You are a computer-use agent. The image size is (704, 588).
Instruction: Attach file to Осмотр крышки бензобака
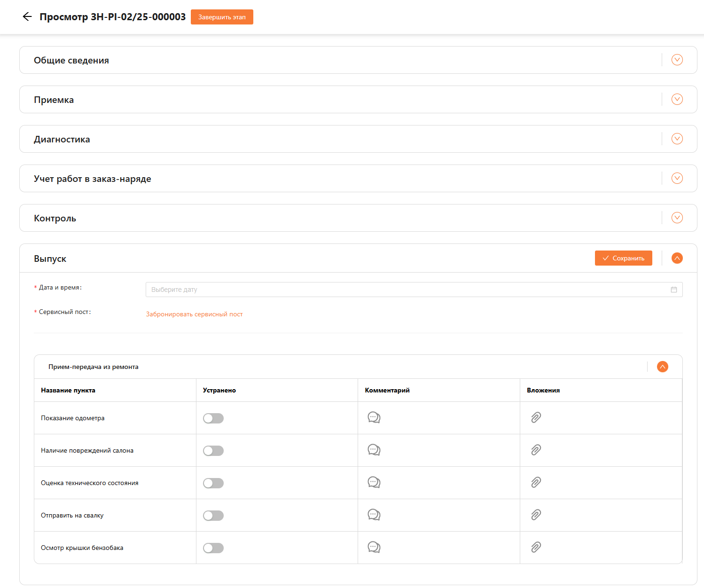tap(536, 547)
